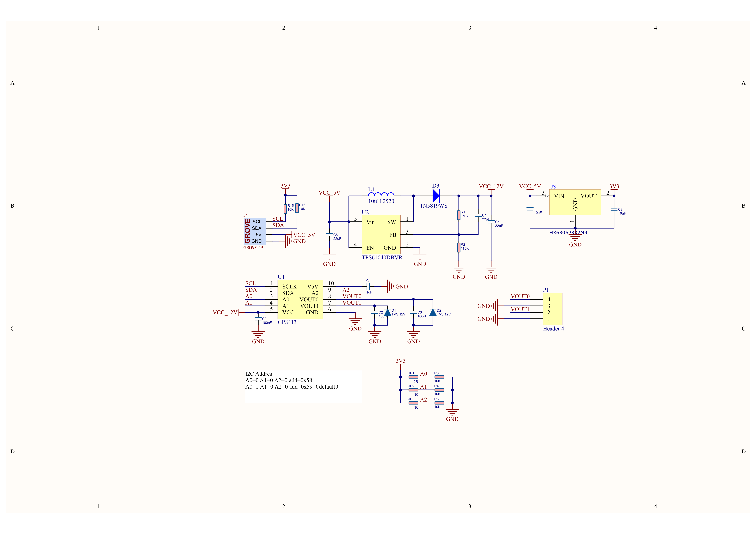Click resistor R15 symbol
756x534 pixels.
click(x=285, y=209)
